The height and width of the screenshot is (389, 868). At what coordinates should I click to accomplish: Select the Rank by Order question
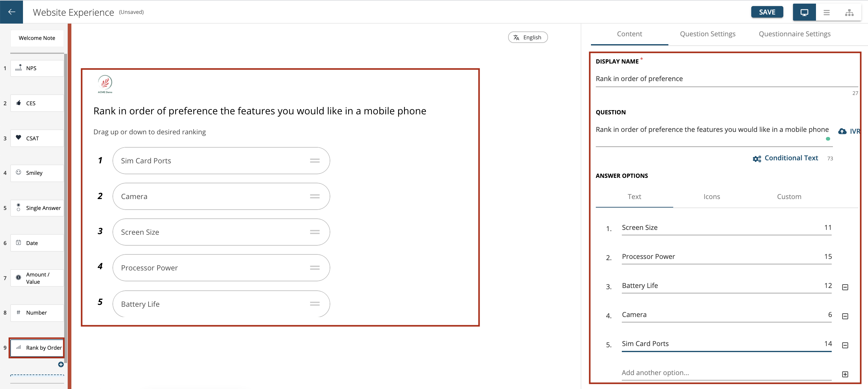click(37, 348)
